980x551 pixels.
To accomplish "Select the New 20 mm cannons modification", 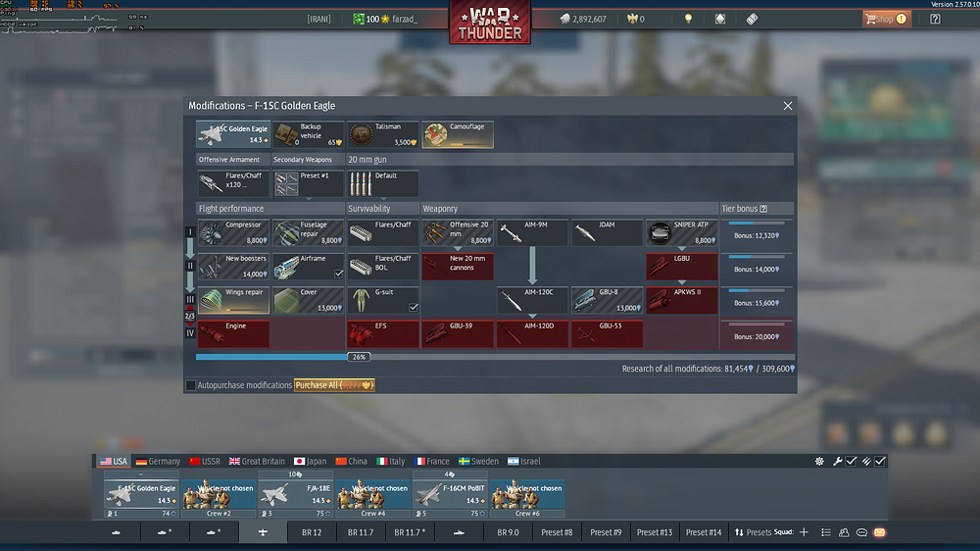I will click(x=458, y=266).
